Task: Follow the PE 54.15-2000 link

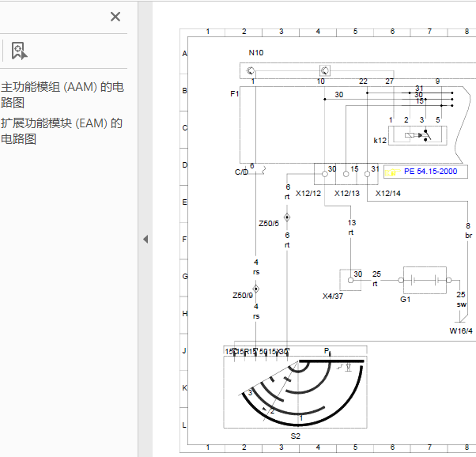Action: coord(429,172)
